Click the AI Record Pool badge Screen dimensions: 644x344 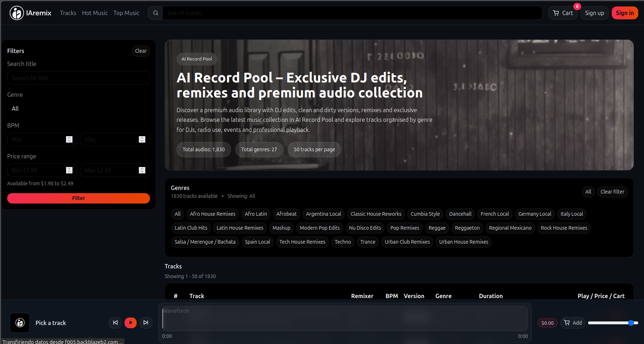[197, 59]
